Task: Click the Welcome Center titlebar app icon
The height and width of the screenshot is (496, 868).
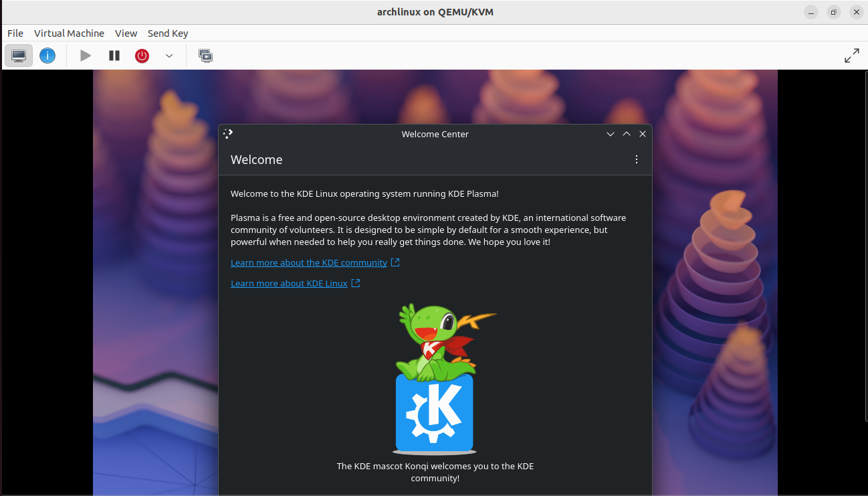Action: pyautogui.click(x=227, y=133)
